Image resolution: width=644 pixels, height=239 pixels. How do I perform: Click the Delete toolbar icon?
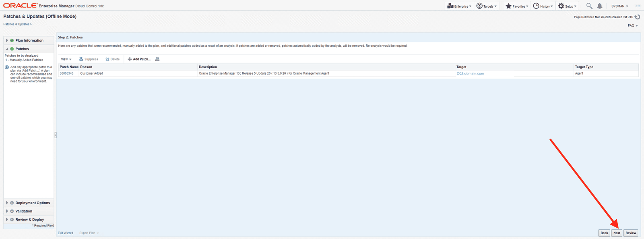[107, 59]
